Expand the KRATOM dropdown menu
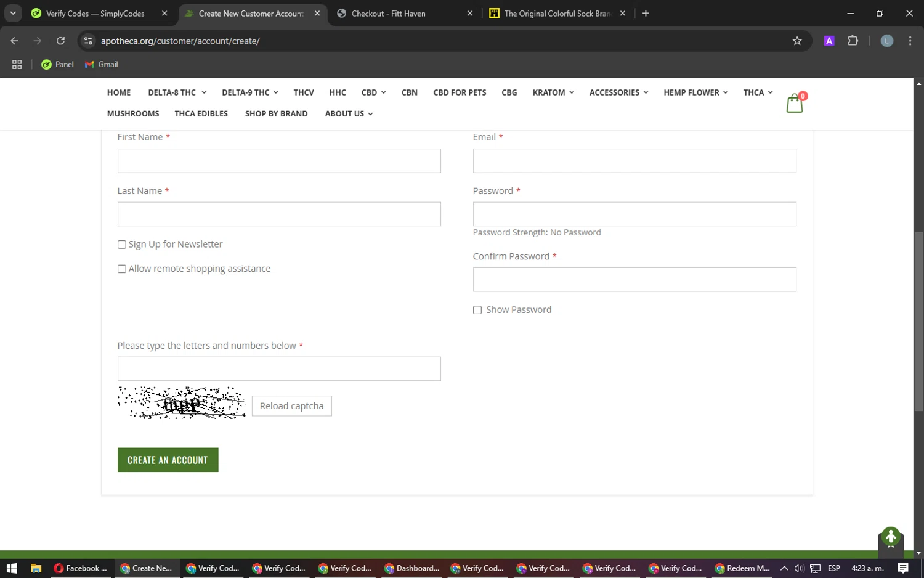 553,92
